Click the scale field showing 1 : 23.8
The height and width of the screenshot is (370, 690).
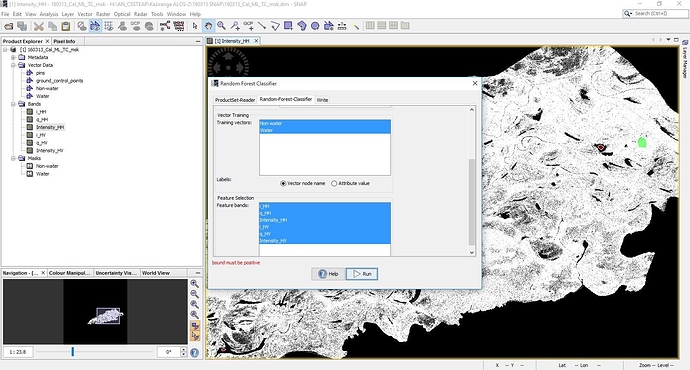[18, 352]
